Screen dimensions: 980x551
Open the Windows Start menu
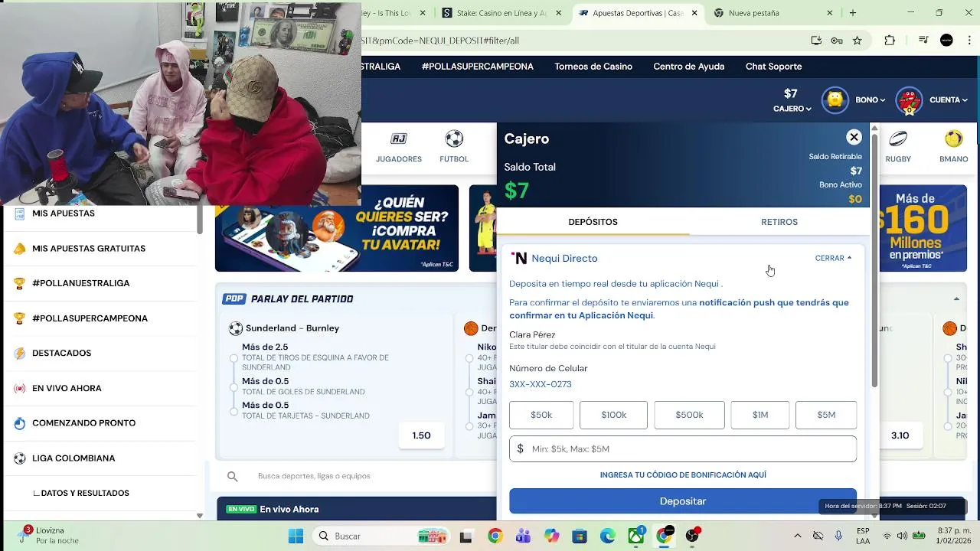(x=296, y=536)
